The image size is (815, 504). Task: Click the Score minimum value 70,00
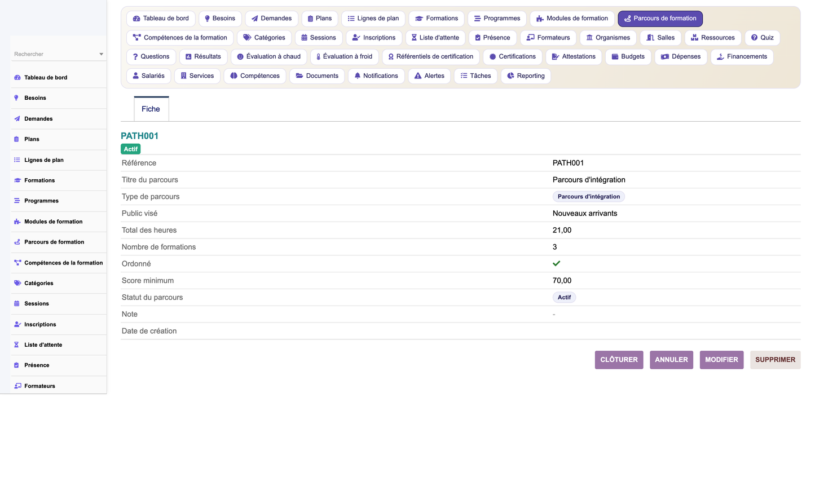point(562,280)
